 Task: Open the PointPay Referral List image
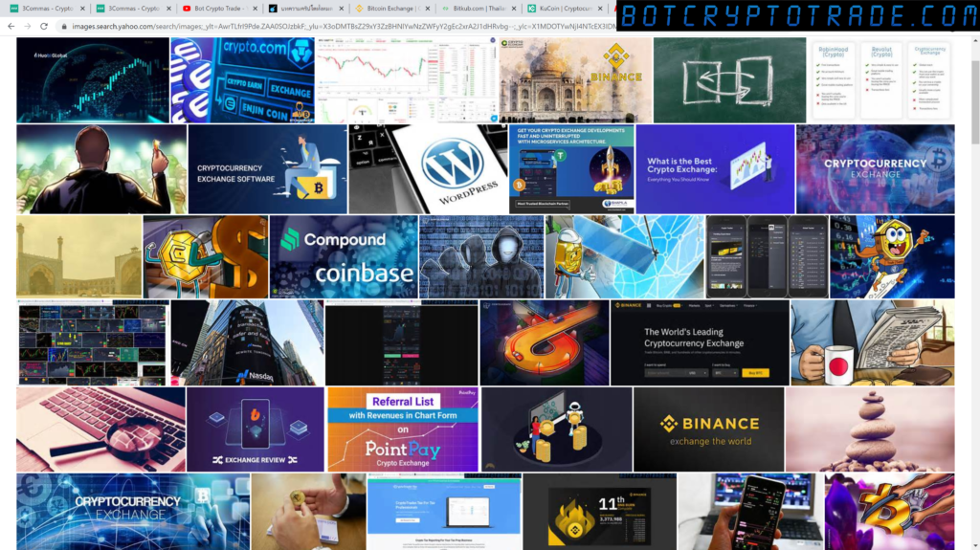403,429
